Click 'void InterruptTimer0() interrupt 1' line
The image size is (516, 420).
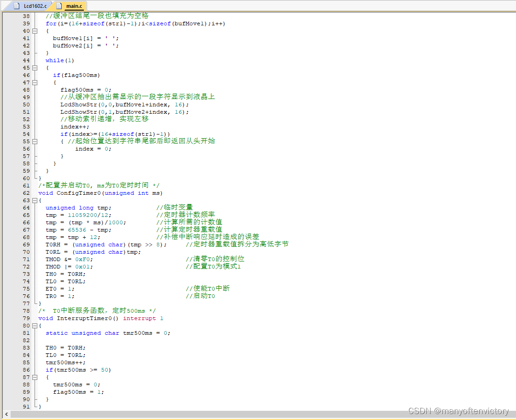pos(101,318)
